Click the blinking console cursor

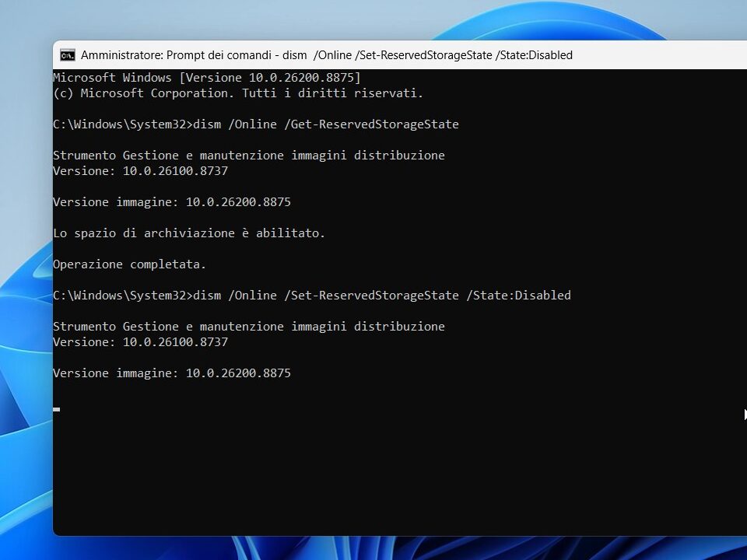[56, 409]
